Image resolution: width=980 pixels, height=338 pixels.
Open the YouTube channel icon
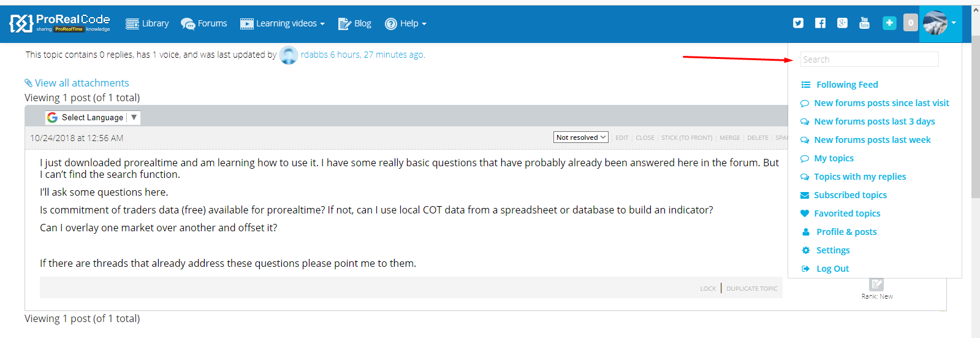[864, 23]
